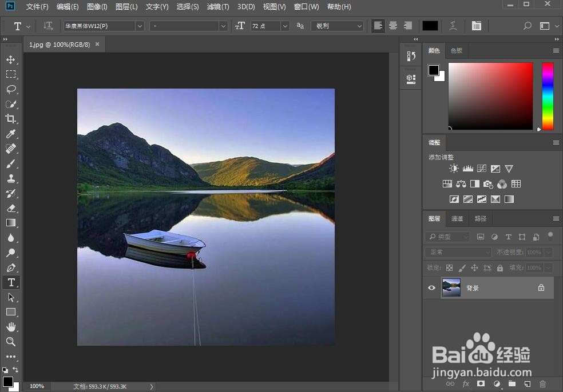Select the Crop tool
This screenshot has height=392, width=563.
(11, 119)
